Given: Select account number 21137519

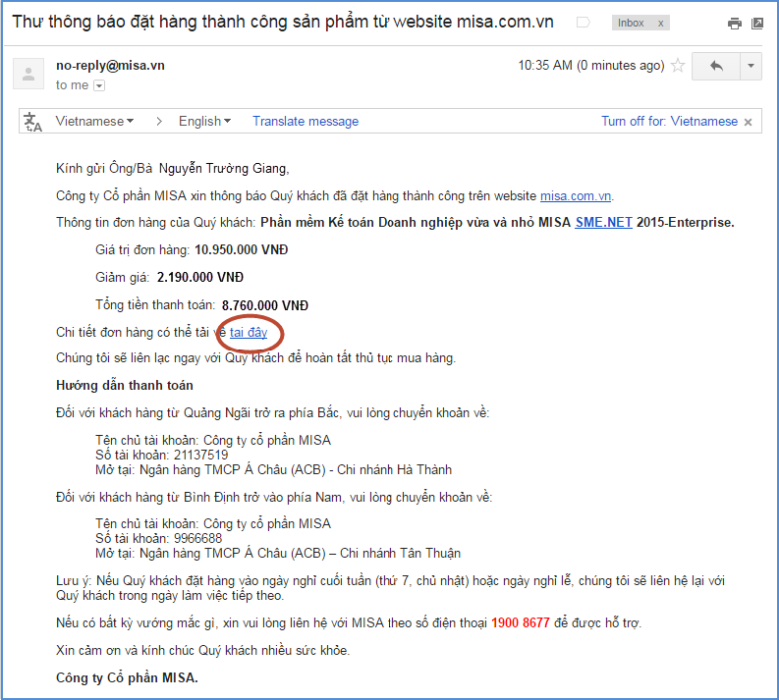Looking at the screenshot, I should pos(200,455).
